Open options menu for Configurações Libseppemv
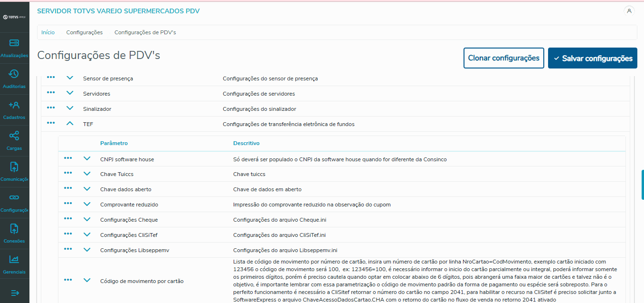The height and width of the screenshot is (303, 644). 68,249
